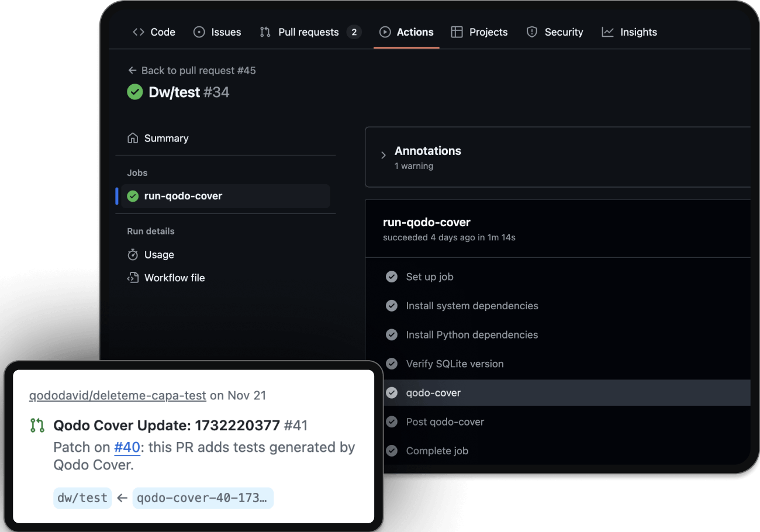This screenshot has width=760, height=532.
Task: Click the green check on sidebar run-qodo-cover
Action: [133, 196]
